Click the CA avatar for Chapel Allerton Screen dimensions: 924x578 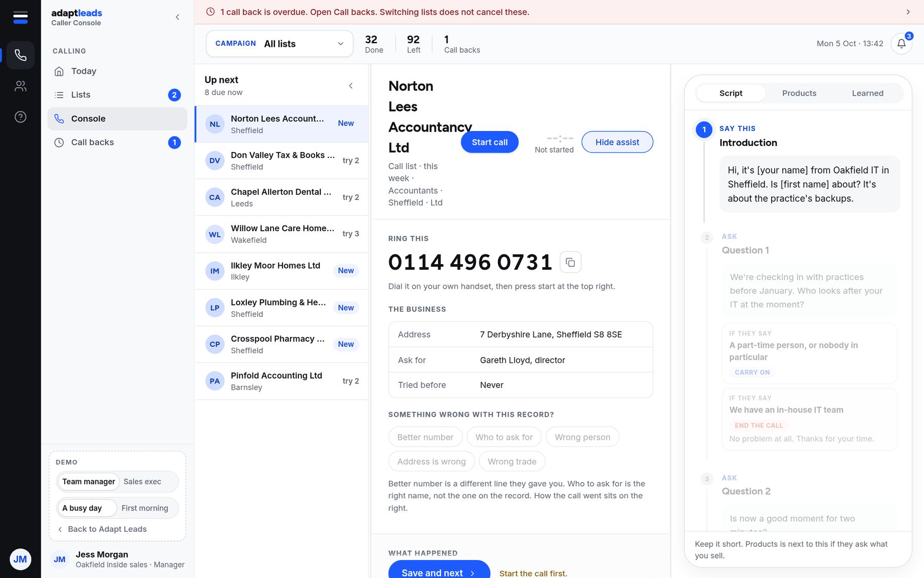(x=215, y=197)
